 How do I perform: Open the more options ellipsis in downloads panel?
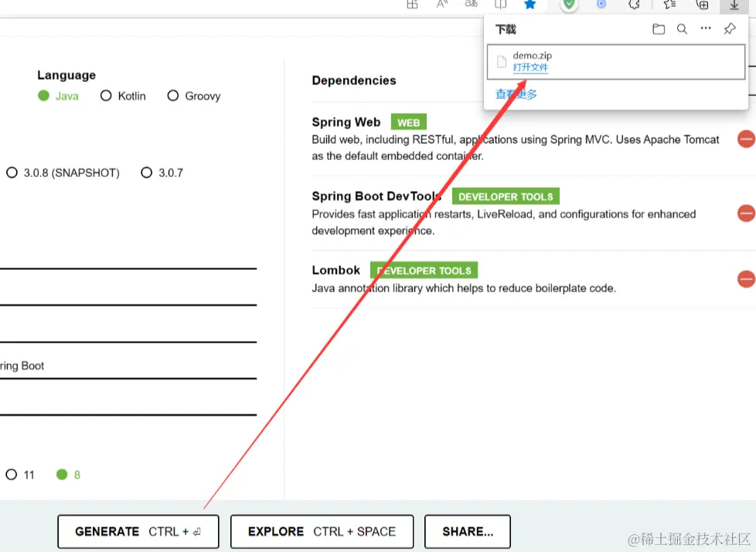pos(706,29)
